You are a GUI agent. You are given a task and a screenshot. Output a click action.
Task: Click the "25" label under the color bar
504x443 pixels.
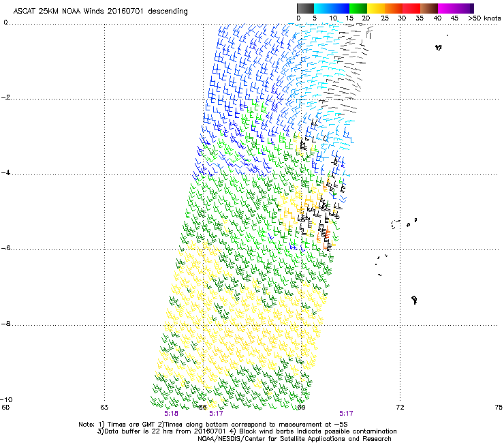[385, 18]
